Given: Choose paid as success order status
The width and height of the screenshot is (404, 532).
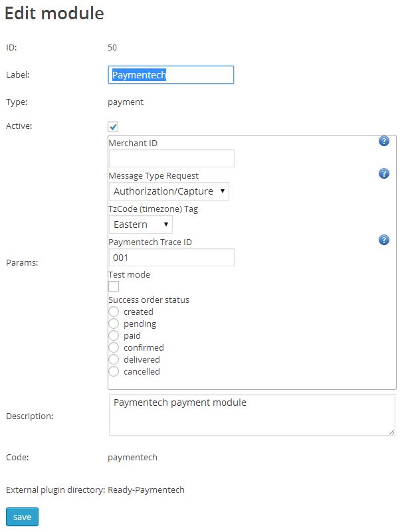Looking at the screenshot, I should pyautogui.click(x=114, y=335).
